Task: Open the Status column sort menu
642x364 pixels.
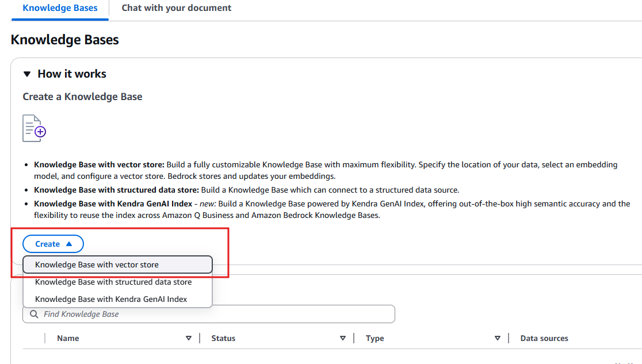Action: point(343,338)
